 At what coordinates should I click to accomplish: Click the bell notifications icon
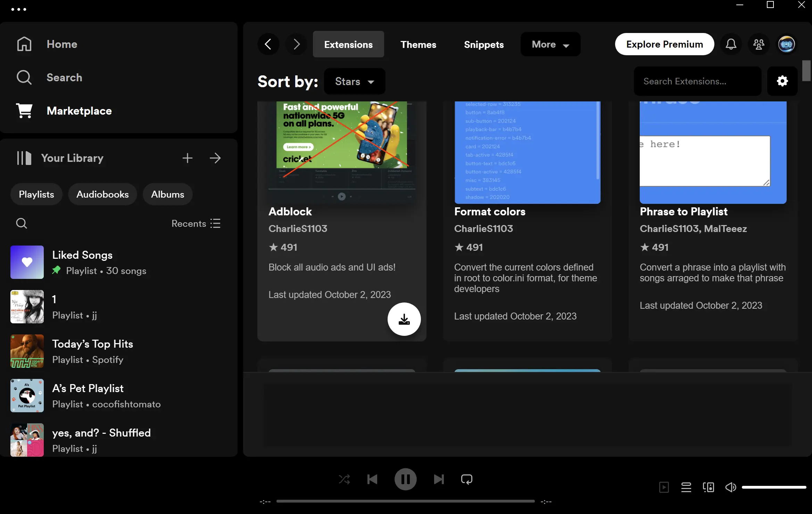point(731,44)
